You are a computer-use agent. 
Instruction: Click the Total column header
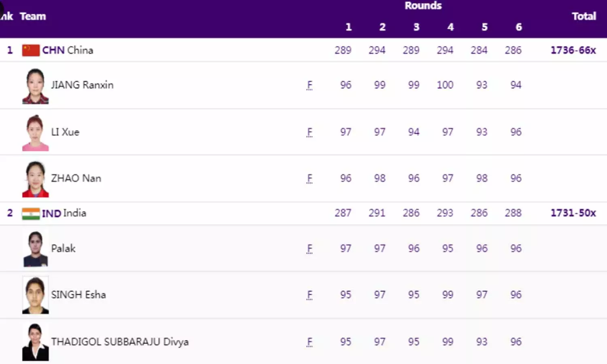tap(584, 16)
